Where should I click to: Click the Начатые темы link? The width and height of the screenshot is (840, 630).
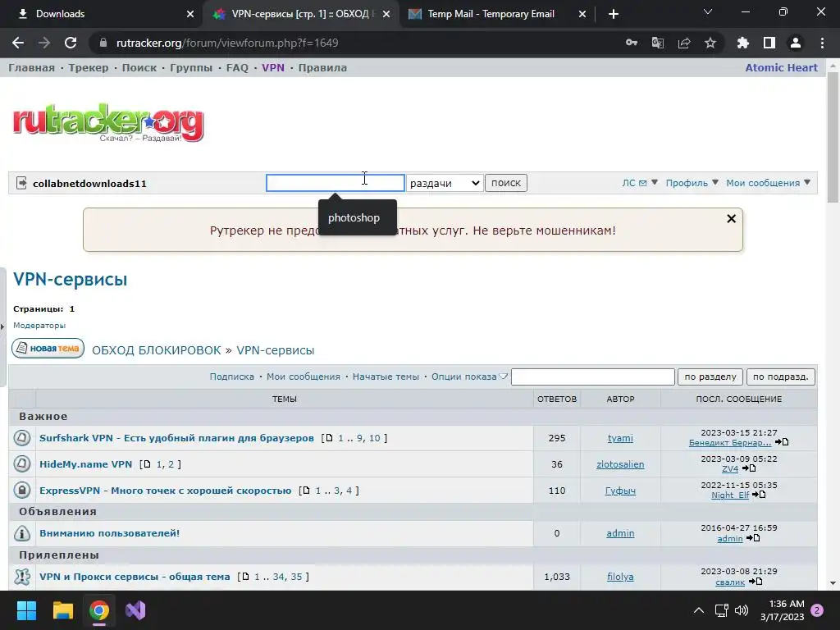click(x=386, y=377)
